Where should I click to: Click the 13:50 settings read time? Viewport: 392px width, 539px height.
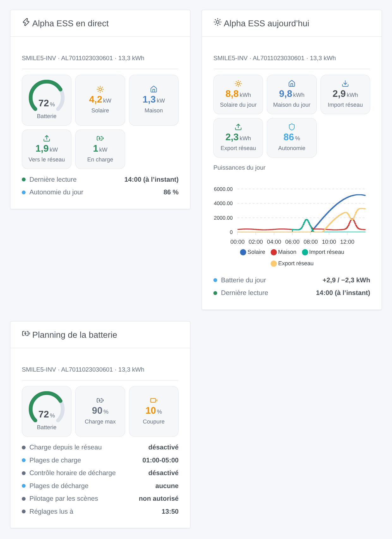pos(170,511)
